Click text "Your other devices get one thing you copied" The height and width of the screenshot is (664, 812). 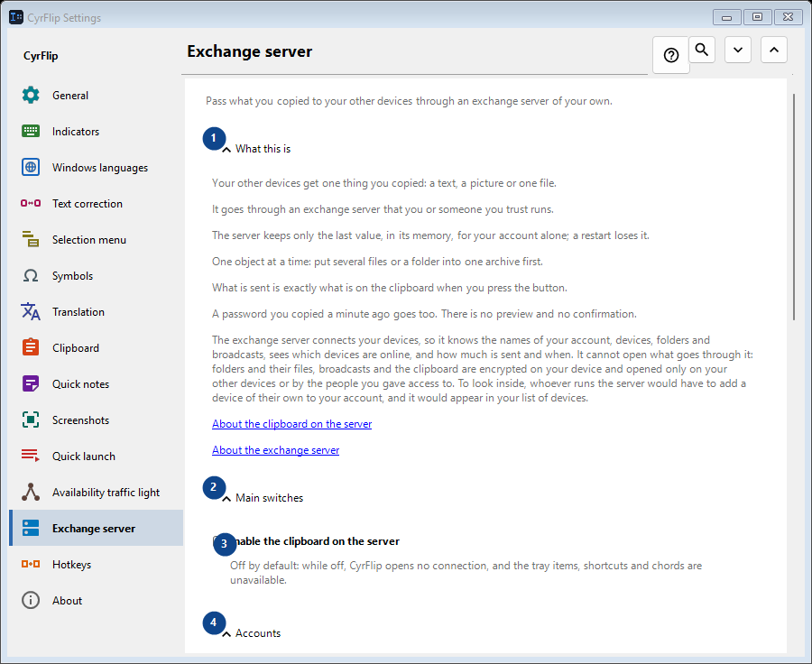(319, 183)
